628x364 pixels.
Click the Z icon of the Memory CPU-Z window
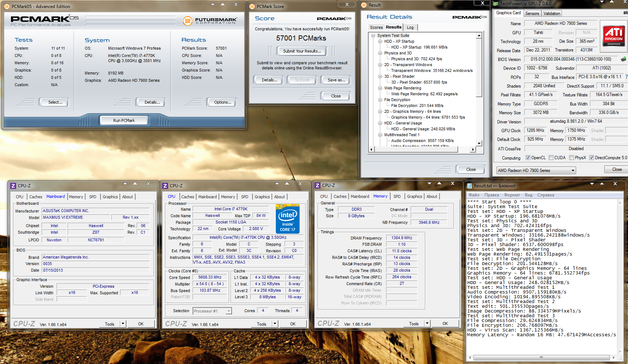point(317,185)
